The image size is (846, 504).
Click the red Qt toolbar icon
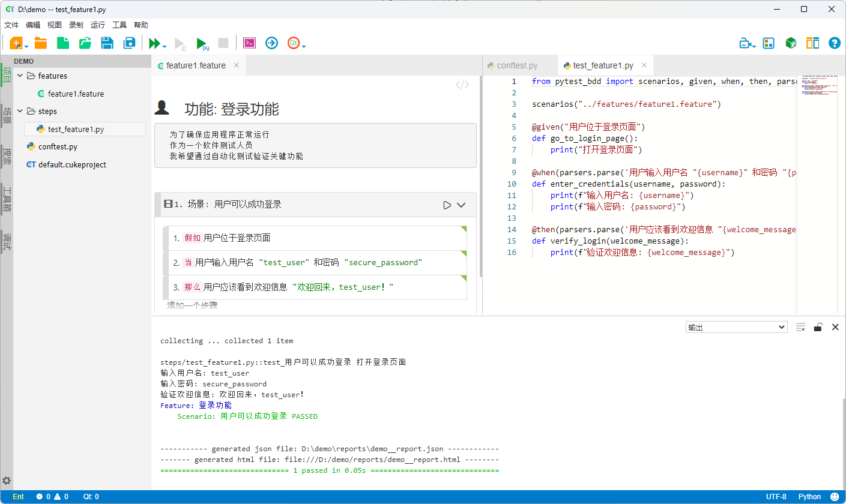point(294,43)
